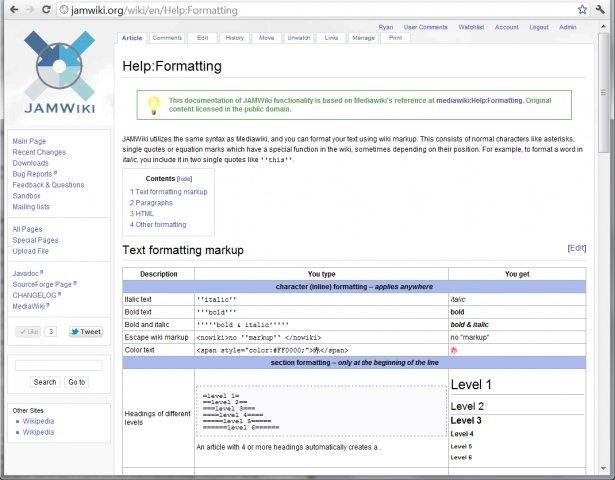This screenshot has width=615, height=480.
Task: Click the Search button
Action: pyautogui.click(x=45, y=382)
